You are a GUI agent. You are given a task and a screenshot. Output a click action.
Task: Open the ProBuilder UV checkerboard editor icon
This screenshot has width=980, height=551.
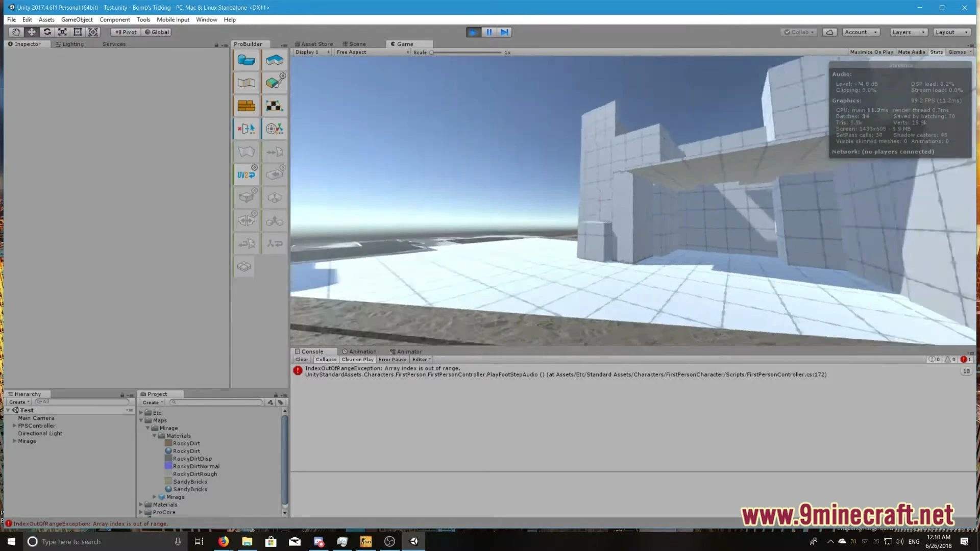click(274, 106)
